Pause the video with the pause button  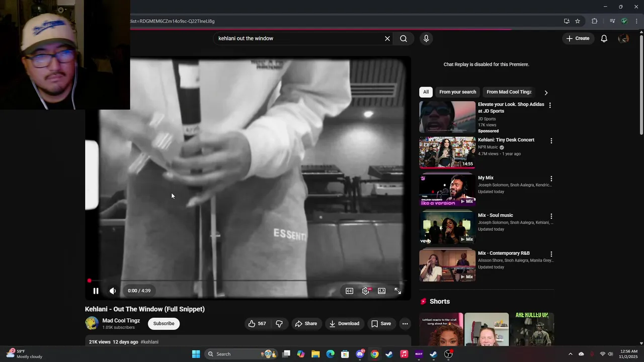click(96, 291)
